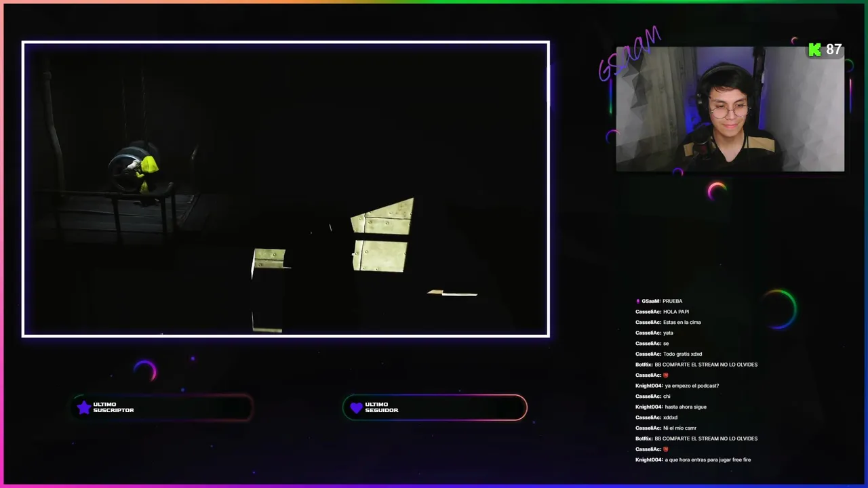Screen dimensions: 868x488
Task: Click the chat message 'xddxd'
Action: [x=670, y=418]
